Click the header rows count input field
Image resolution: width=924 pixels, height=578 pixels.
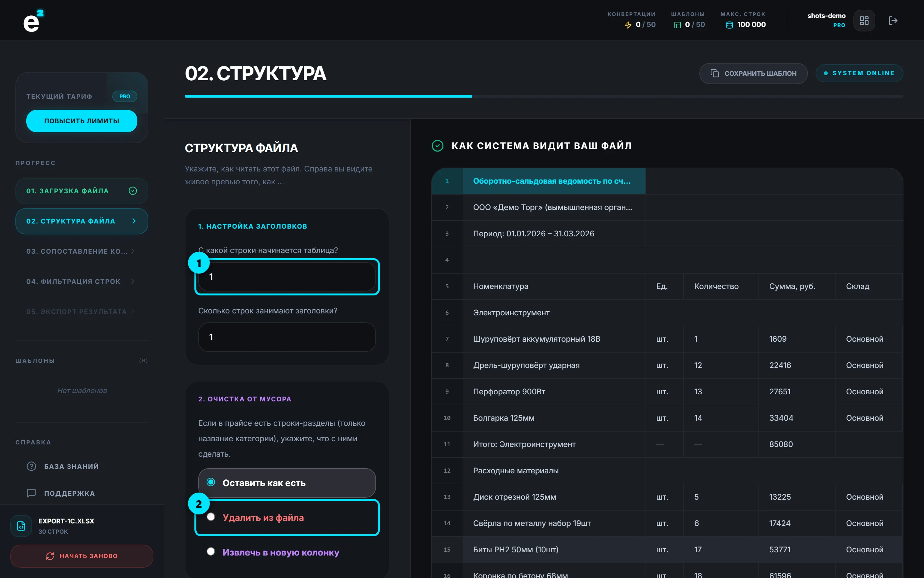[x=287, y=337]
